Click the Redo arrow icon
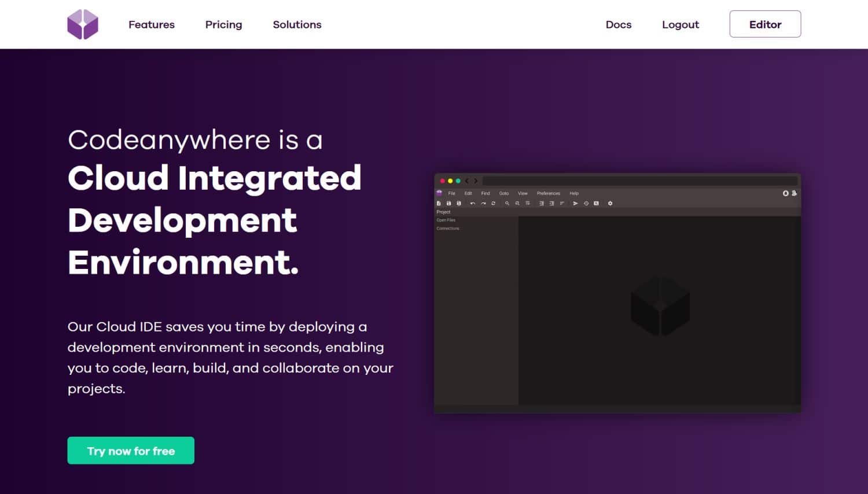 [483, 203]
